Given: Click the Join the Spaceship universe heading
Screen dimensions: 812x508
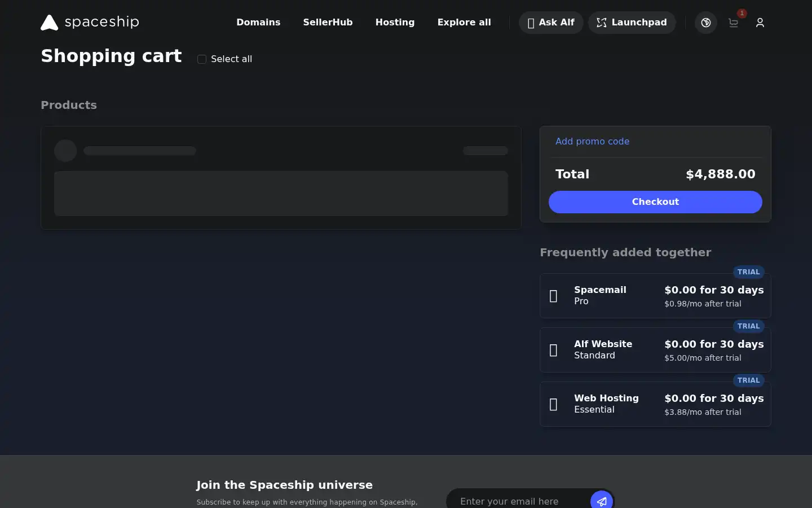Looking at the screenshot, I should point(284,485).
